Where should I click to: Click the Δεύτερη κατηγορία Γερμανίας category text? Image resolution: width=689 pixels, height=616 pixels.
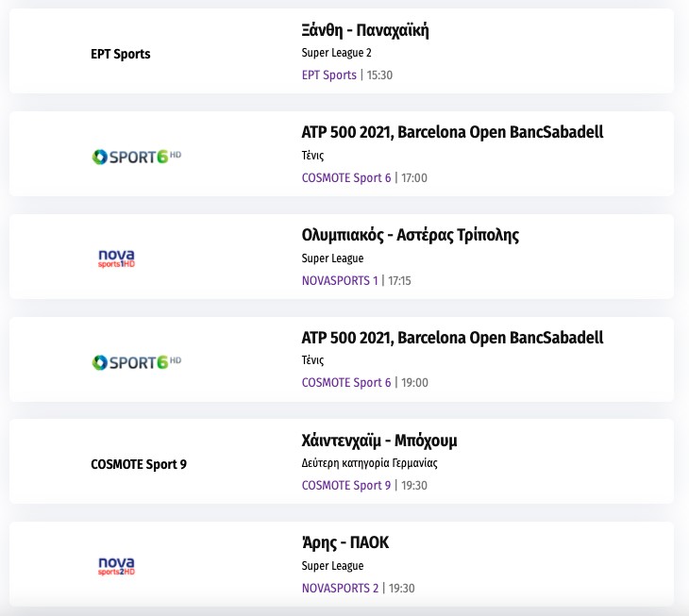pos(369,463)
